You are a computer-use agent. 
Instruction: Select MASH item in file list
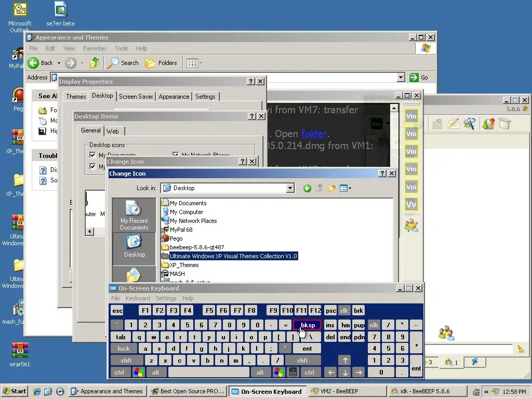pyautogui.click(x=174, y=273)
